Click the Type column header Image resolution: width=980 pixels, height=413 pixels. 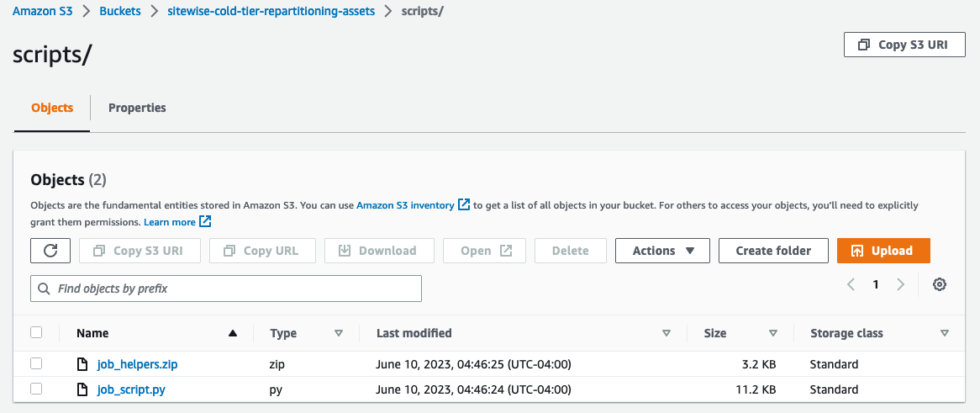[283, 333]
